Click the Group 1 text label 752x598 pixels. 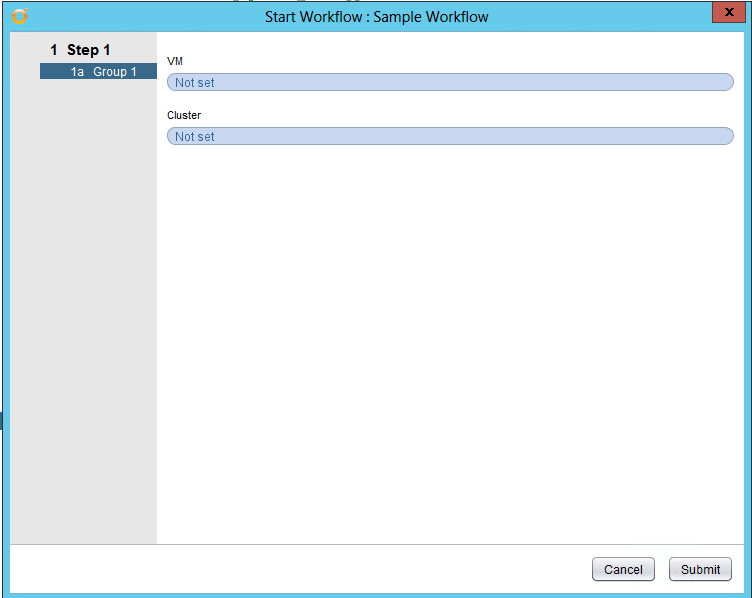point(115,72)
